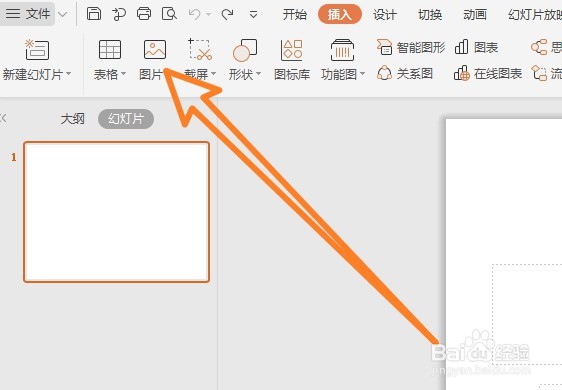Switch to the 切换 tab
Viewport: 562px width, 390px height.
(430, 14)
